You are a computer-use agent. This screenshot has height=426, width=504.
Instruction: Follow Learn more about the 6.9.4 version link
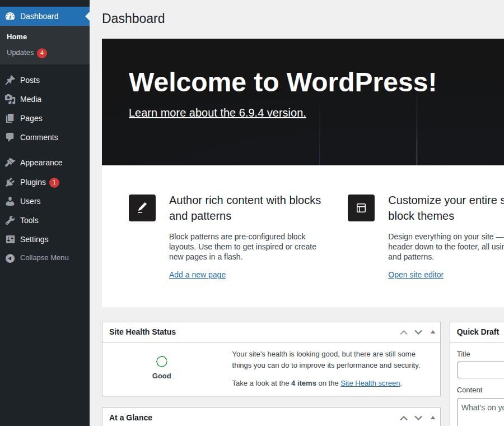217,113
